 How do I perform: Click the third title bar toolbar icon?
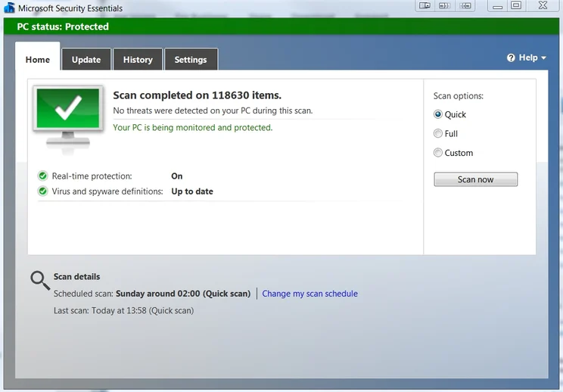click(x=465, y=6)
